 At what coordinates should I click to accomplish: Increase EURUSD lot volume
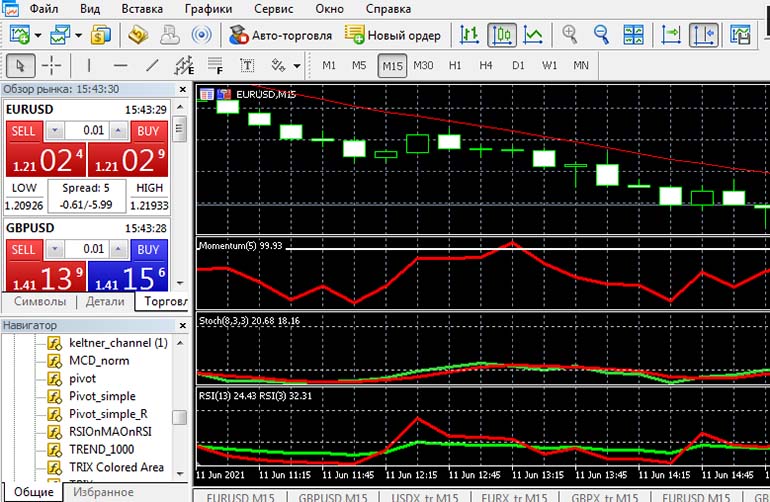point(118,131)
